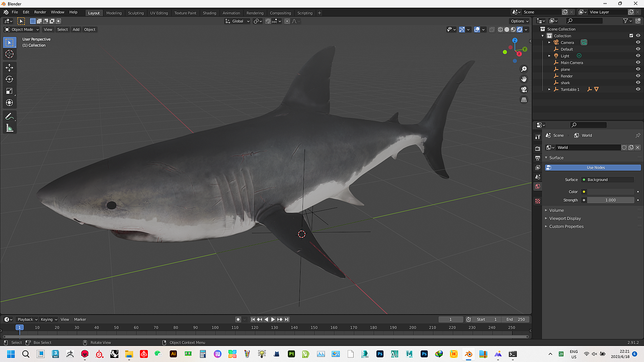Open the Object Mode dropdown
Screen dimensions: 644x362
pyautogui.click(x=22, y=29)
